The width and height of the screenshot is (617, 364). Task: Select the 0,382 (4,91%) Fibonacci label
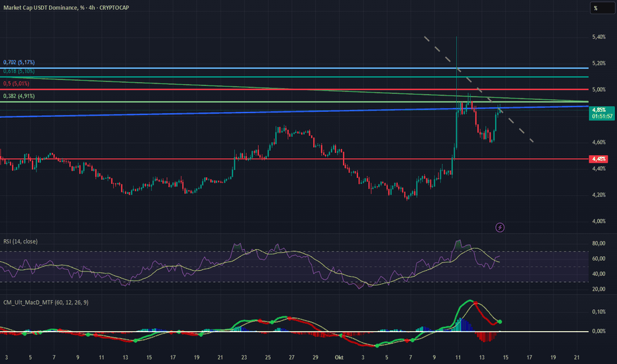[x=19, y=96]
